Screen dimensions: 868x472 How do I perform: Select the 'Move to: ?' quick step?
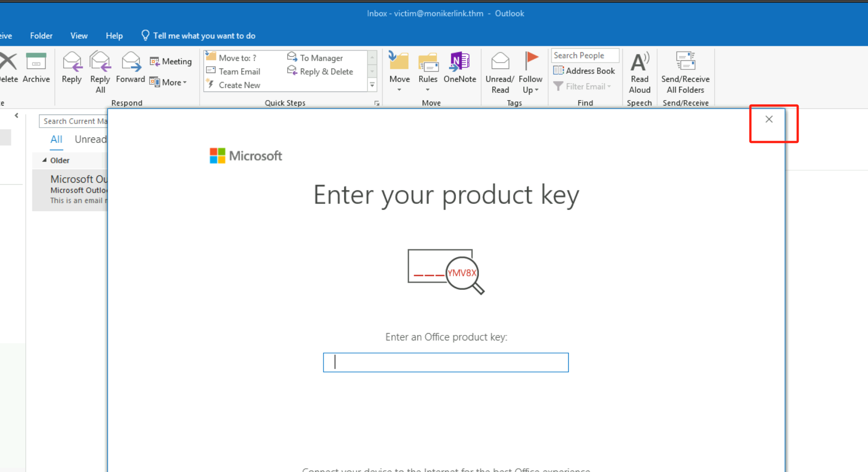(x=232, y=58)
